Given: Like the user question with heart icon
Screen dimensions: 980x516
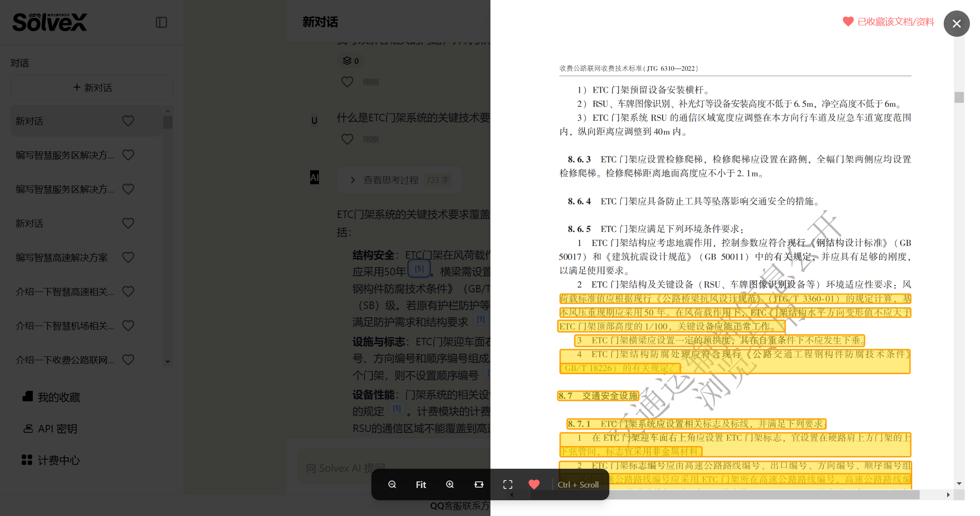Looking at the screenshot, I should tap(347, 139).
